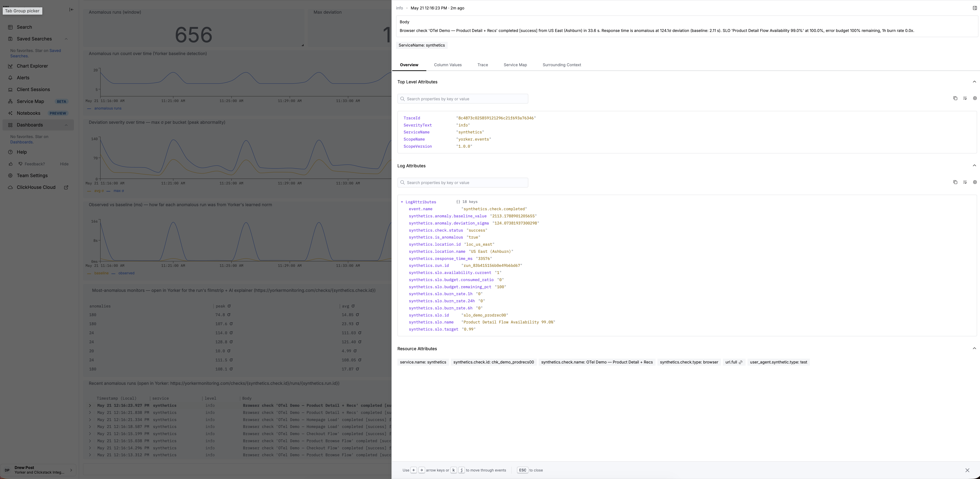980x479 pixels.
Task: Click the ESC key button to close
Action: coord(522,470)
